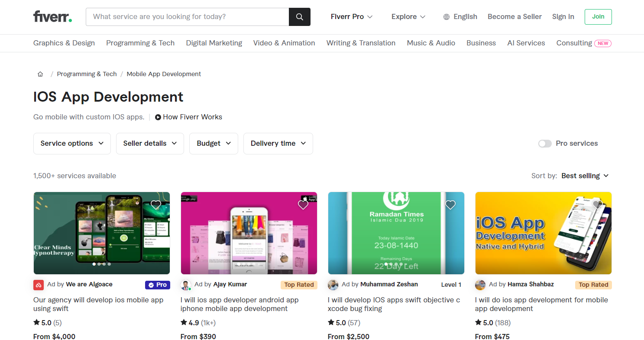Screen dimensions: 644x340
Task: Open the Consulting category
Action: (x=574, y=43)
